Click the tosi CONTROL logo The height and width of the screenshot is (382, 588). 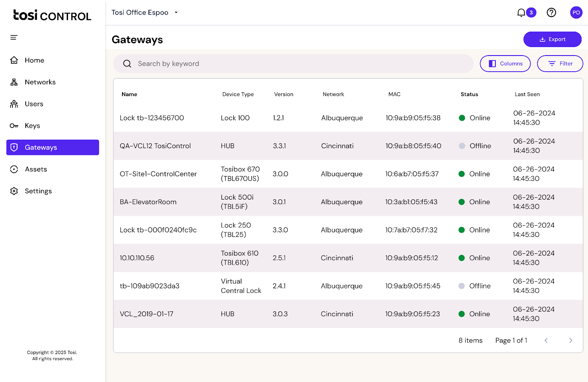[52, 15]
